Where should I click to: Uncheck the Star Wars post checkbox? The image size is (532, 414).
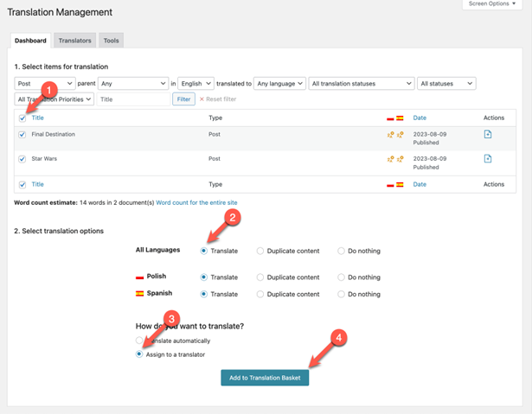(22, 159)
